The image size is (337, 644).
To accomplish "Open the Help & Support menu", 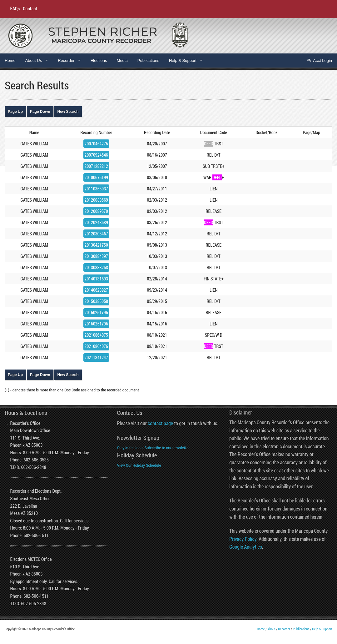I will pyautogui.click(x=183, y=61).
